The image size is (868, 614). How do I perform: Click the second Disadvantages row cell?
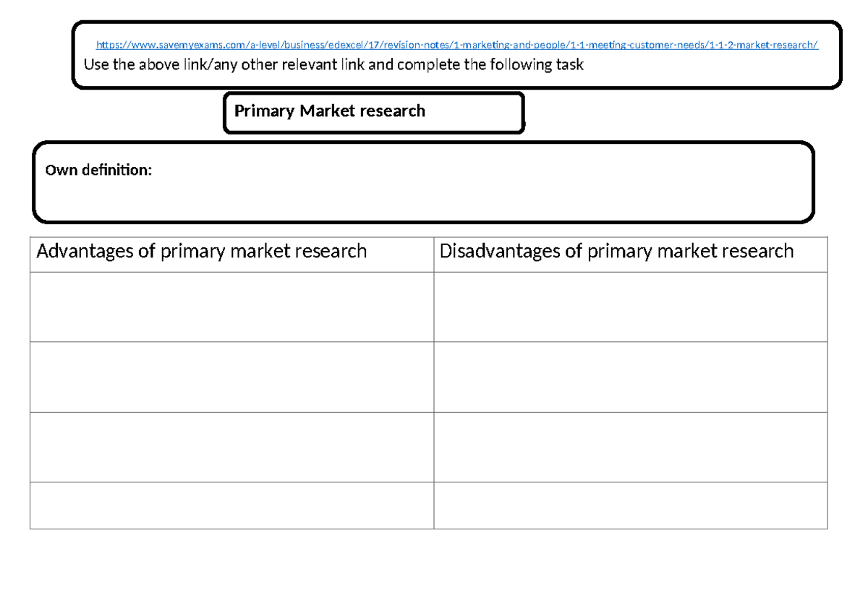click(629, 377)
